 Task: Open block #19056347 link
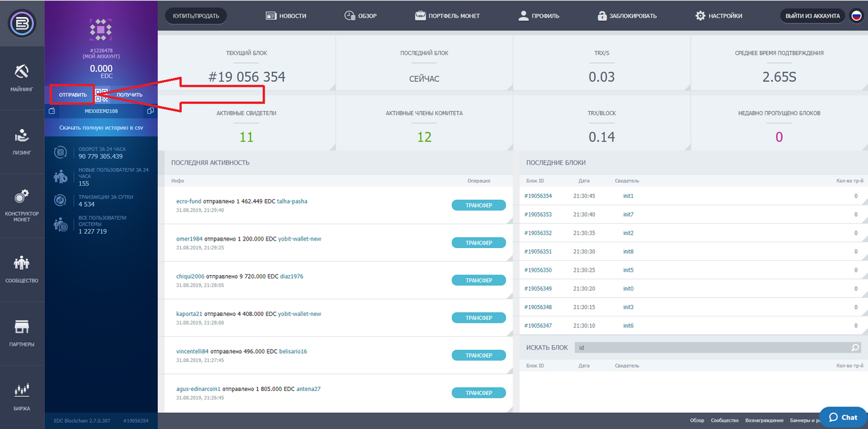pyautogui.click(x=538, y=326)
